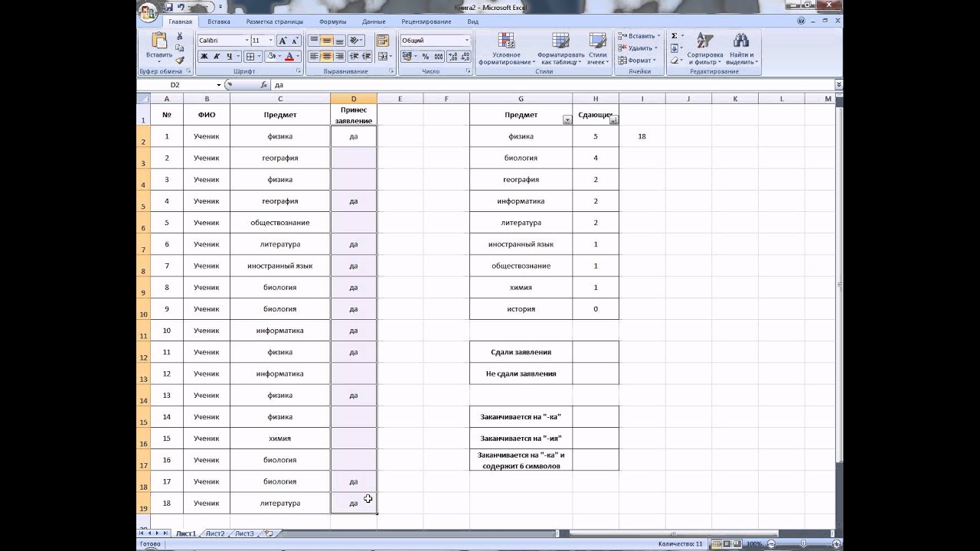Click column header D
This screenshot has height=551, width=980.
click(x=354, y=99)
